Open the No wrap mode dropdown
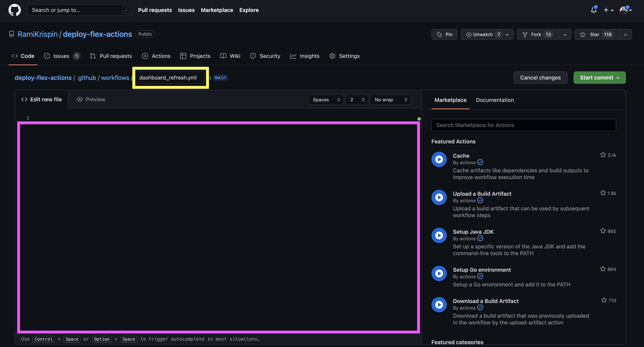Image resolution: width=644 pixels, height=347 pixels. pos(390,100)
